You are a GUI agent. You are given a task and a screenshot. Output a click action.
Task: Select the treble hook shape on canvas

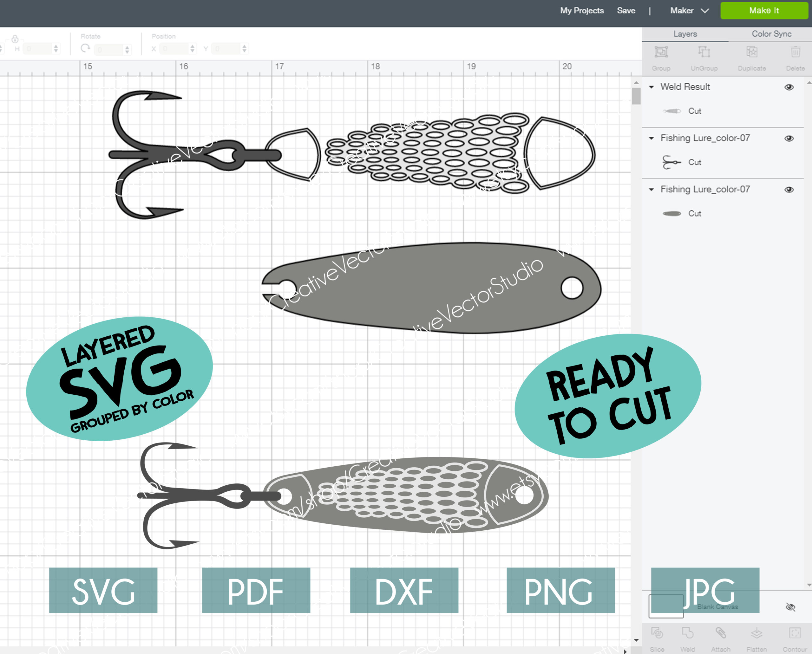click(x=195, y=154)
